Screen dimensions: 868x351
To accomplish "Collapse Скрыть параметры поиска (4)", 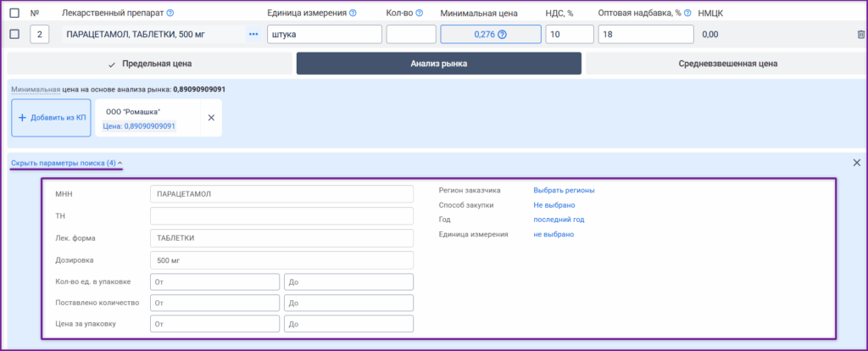I will click(66, 164).
